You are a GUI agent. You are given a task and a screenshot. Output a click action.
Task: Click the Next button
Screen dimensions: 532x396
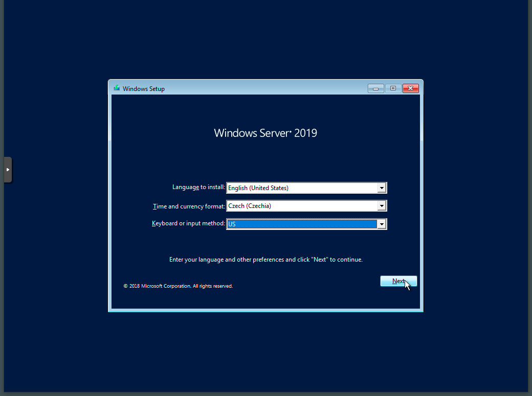tap(398, 281)
